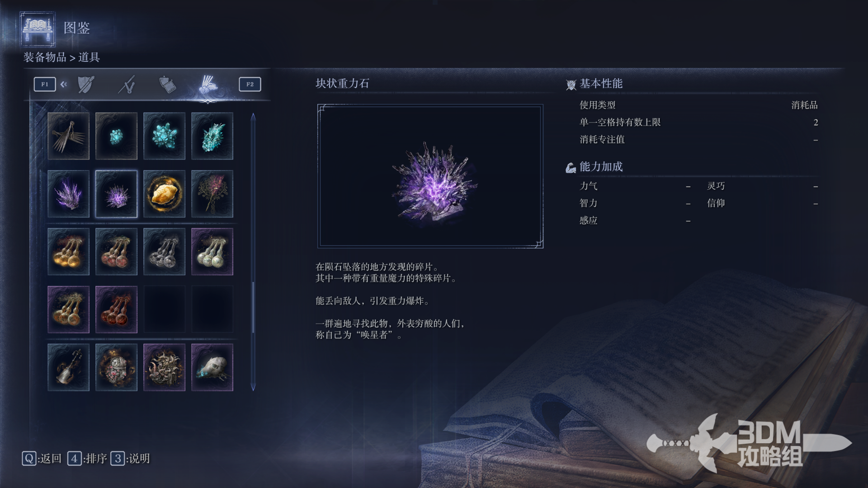Choose the small teal glintstone scrap item
The width and height of the screenshot is (868, 488).
(116, 136)
